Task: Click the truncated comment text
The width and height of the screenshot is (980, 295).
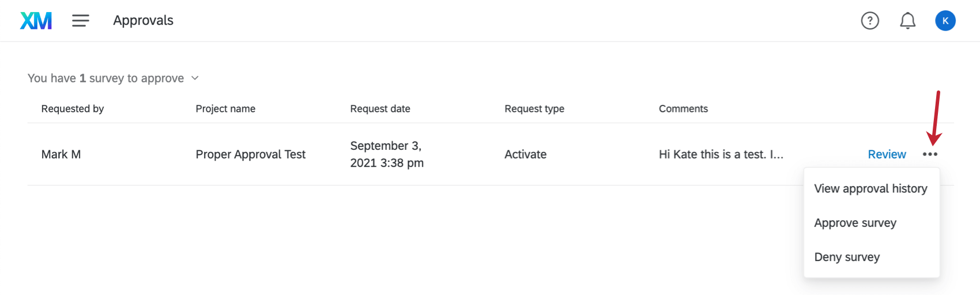Action: click(x=721, y=154)
